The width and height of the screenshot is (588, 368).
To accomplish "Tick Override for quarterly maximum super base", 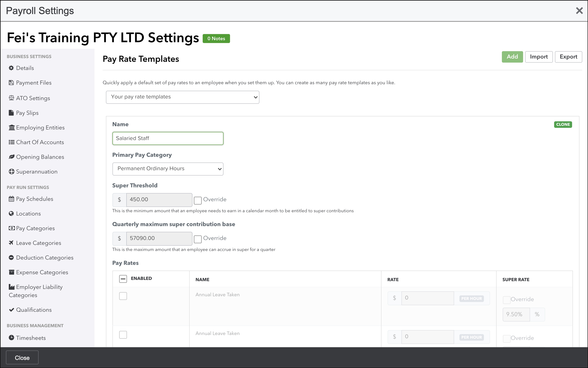I will click(198, 239).
